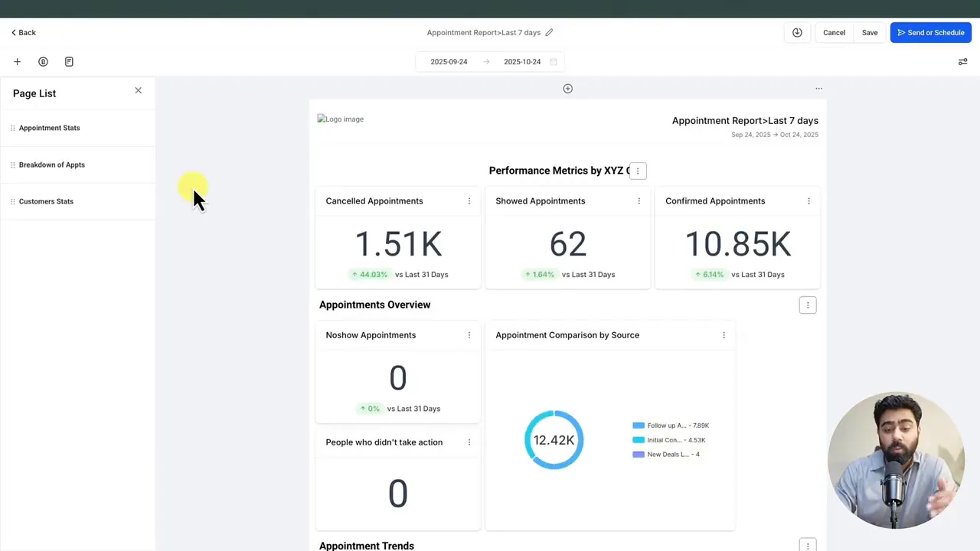Viewport: 980px width, 551px height.
Task: Open Appointment Trends section menu
Action: tap(808, 546)
